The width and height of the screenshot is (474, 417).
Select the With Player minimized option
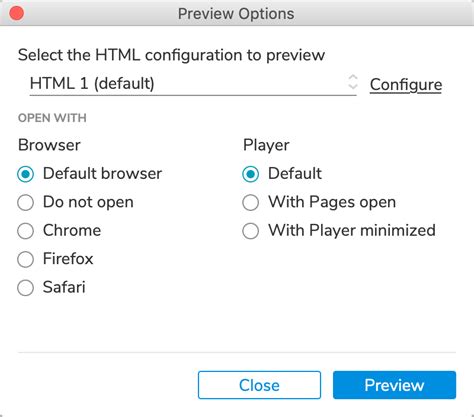pyautogui.click(x=251, y=231)
